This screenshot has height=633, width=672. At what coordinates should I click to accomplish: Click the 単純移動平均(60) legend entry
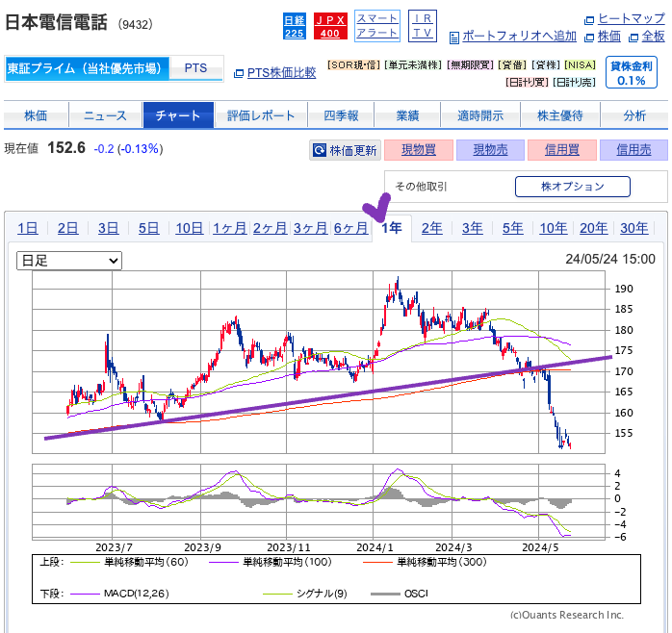coord(129,562)
